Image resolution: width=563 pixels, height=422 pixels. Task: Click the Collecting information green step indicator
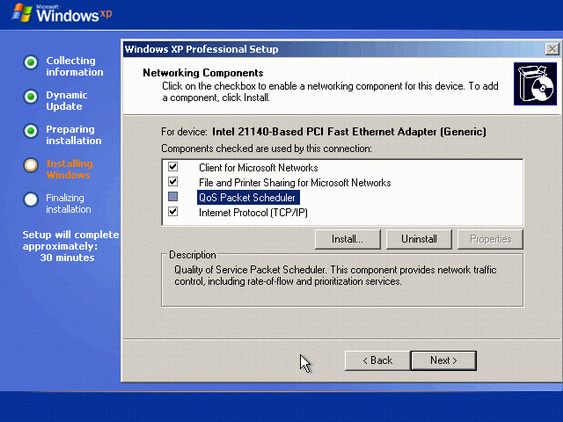pyautogui.click(x=31, y=62)
